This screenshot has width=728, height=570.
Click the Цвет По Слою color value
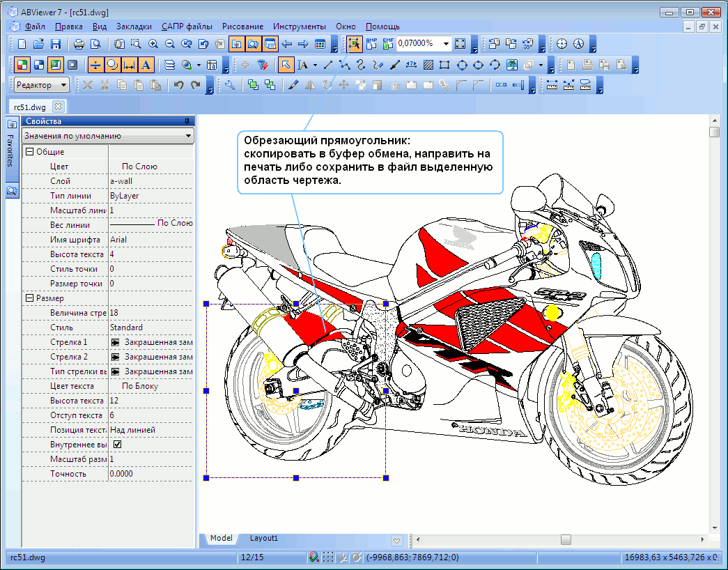(x=151, y=167)
